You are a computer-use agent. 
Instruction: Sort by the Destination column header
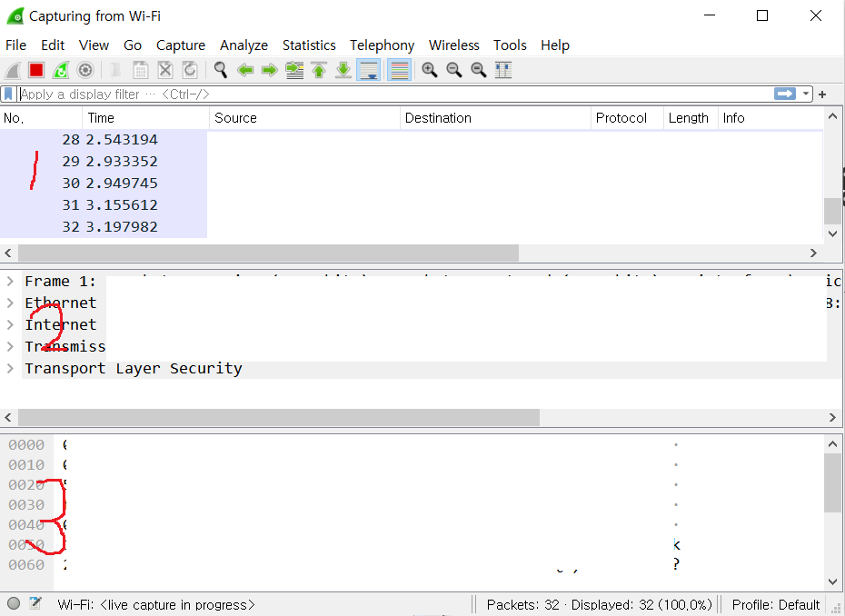(x=495, y=118)
